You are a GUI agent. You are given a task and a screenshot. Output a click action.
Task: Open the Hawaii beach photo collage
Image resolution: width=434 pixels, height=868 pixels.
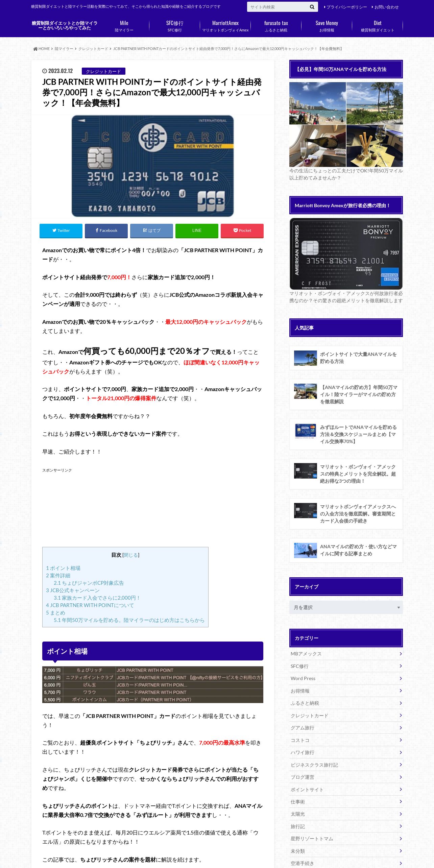(x=346, y=125)
